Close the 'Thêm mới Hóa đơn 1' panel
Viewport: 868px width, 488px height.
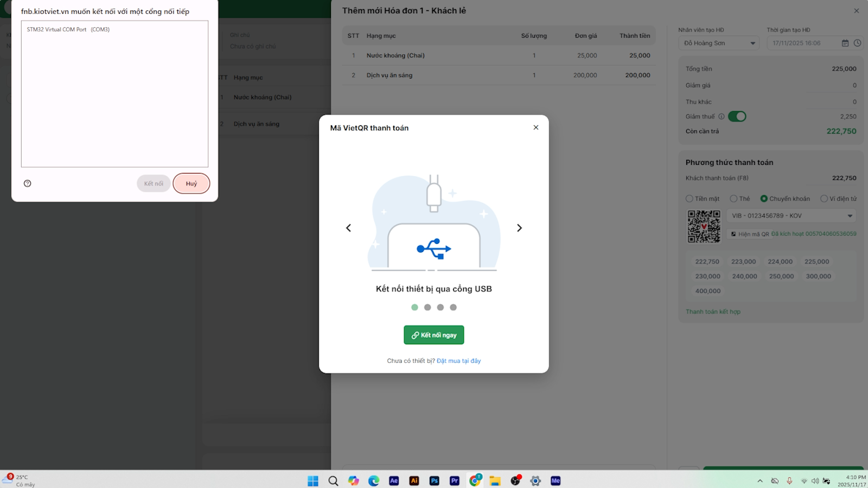coord(857,11)
